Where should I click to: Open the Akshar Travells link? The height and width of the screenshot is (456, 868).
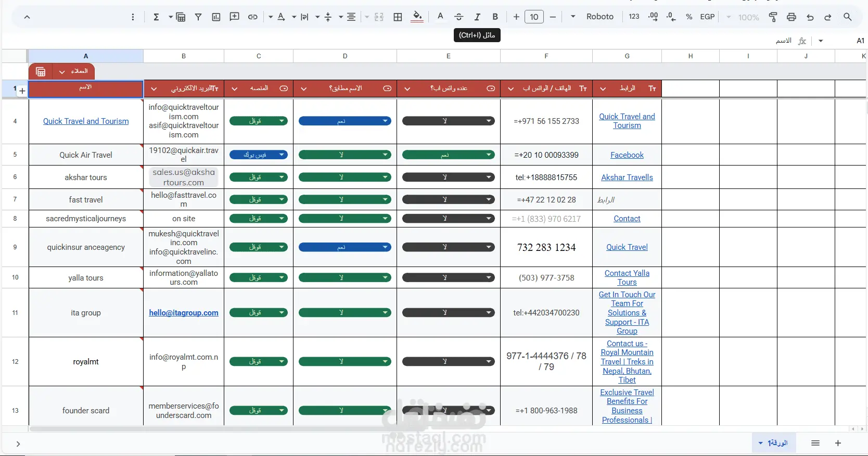click(627, 178)
